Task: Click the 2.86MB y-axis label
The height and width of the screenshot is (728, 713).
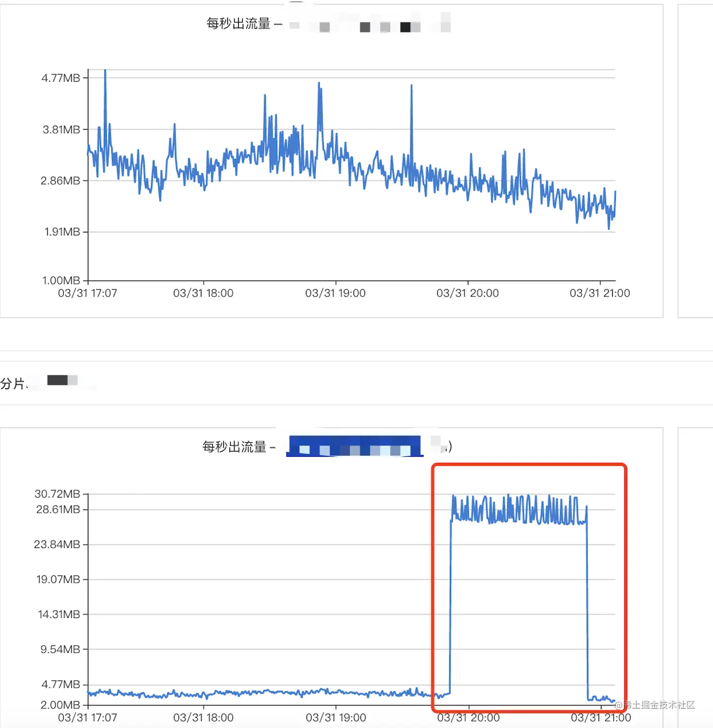Action: (x=61, y=180)
